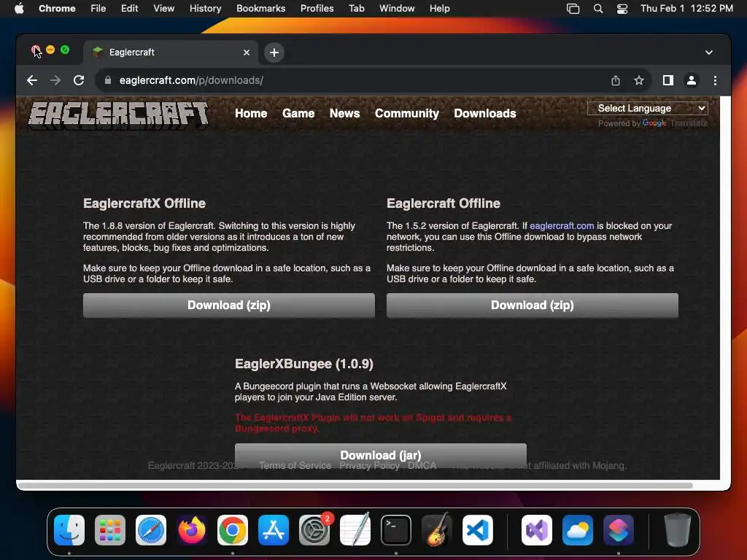Open Terminal from the Dock
This screenshot has width=747, height=560.
coord(396,530)
